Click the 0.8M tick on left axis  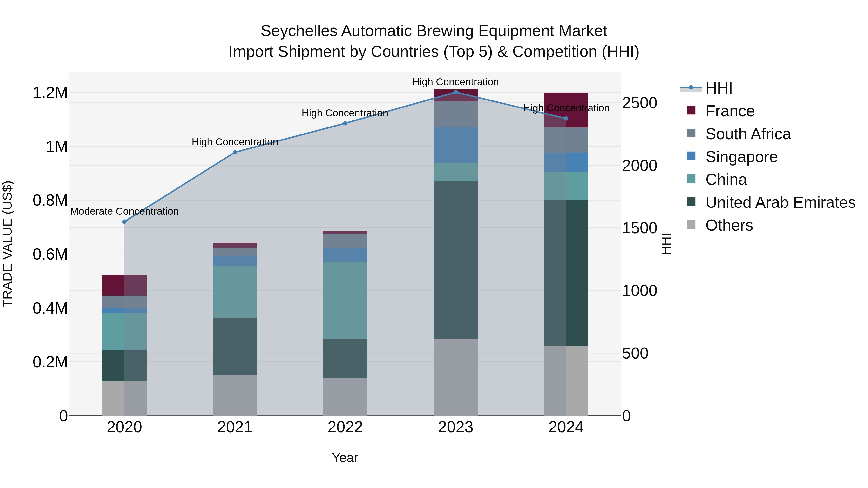click(x=50, y=201)
